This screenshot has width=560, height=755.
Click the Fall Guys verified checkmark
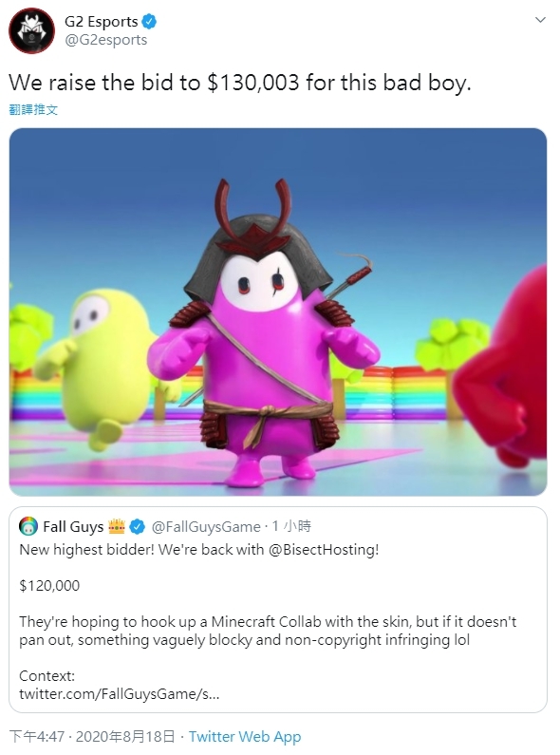(x=138, y=527)
